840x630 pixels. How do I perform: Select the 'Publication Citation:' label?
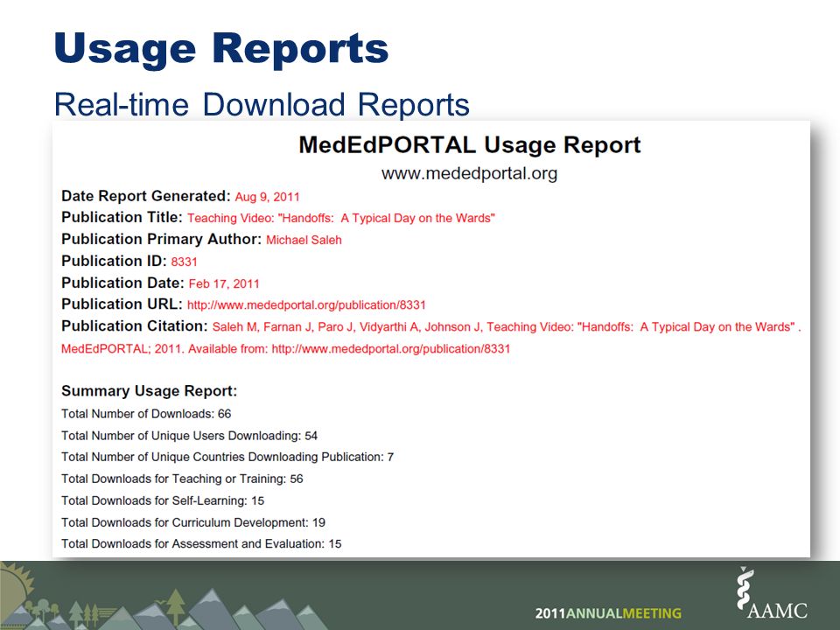coord(135,326)
